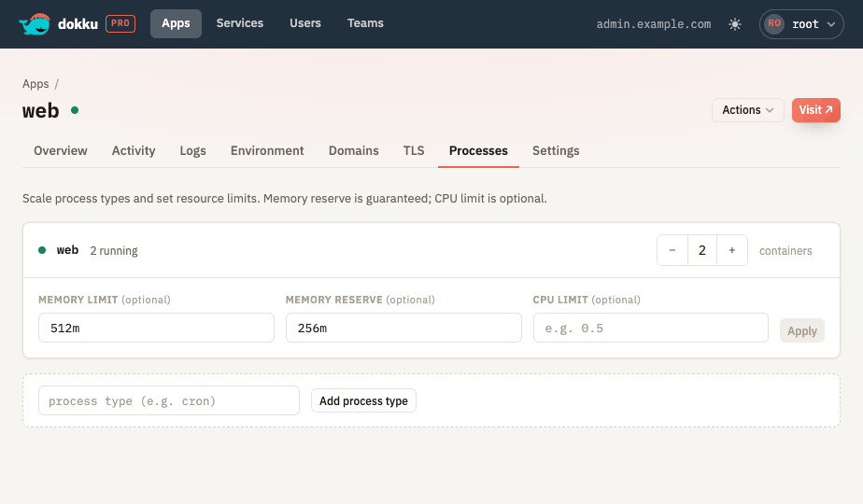Click the green status dot beside web title
The image size is (863, 504).
click(75, 110)
